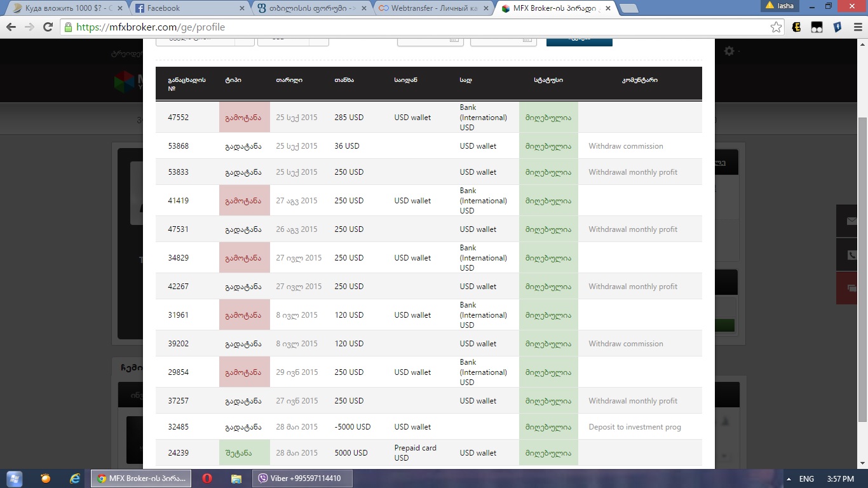Click the კომენტარი column header
Image resolution: width=868 pixels, height=488 pixels.
[x=640, y=80]
